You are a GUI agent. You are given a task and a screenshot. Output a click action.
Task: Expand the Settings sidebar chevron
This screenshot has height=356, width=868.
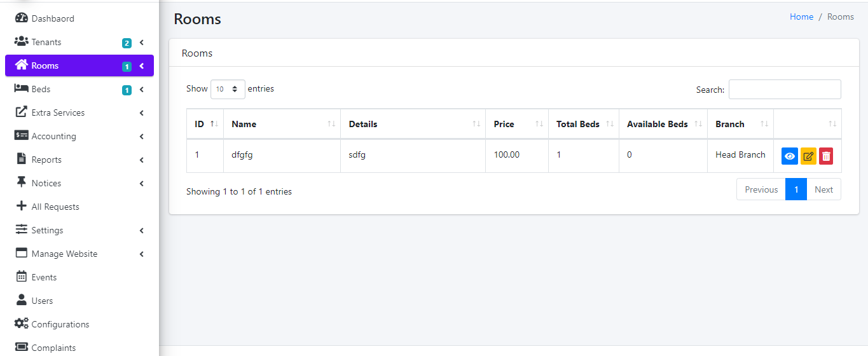pyautogui.click(x=141, y=231)
